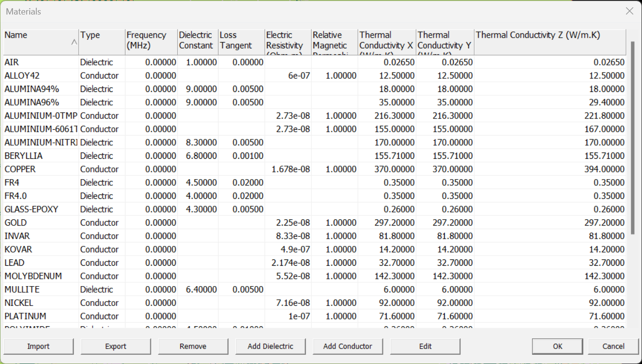Click Add Conductor button
This screenshot has width=642, height=364.
pyautogui.click(x=347, y=346)
